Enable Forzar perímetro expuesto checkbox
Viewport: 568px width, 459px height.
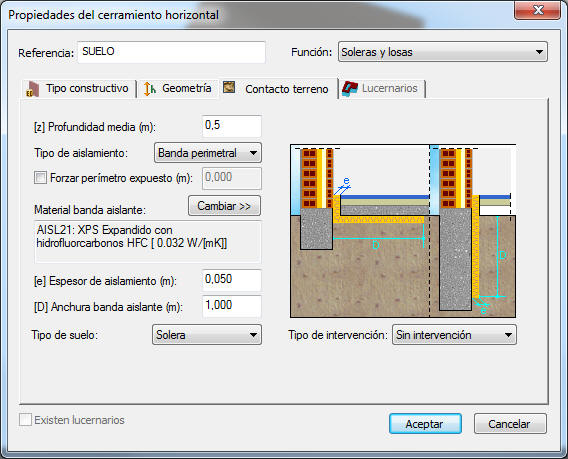(40, 178)
